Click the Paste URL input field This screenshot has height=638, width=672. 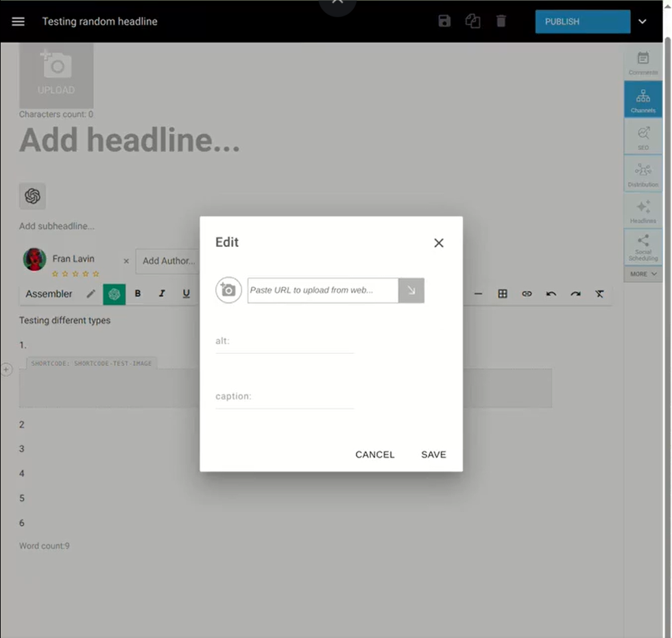(322, 290)
